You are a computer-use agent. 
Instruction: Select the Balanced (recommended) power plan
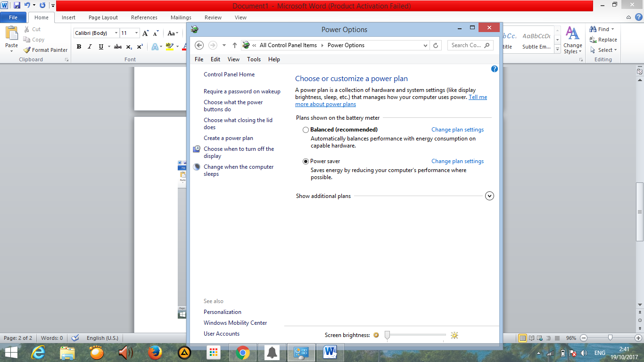(306, 130)
